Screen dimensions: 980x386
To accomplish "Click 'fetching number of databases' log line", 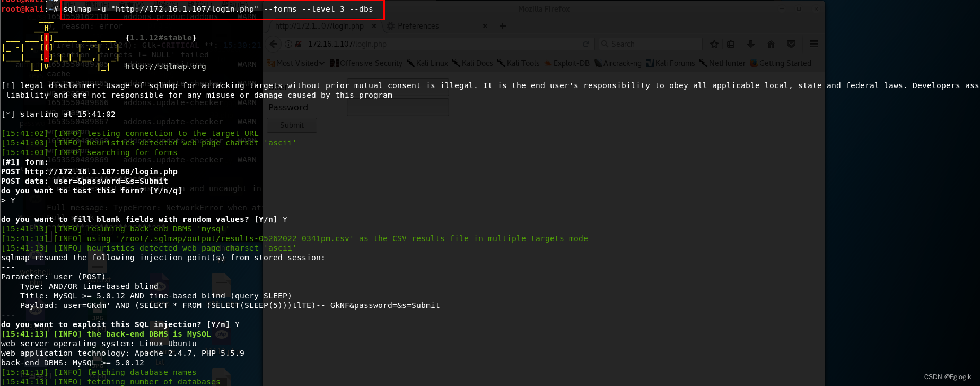I will pyautogui.click(x=110, y=382).
